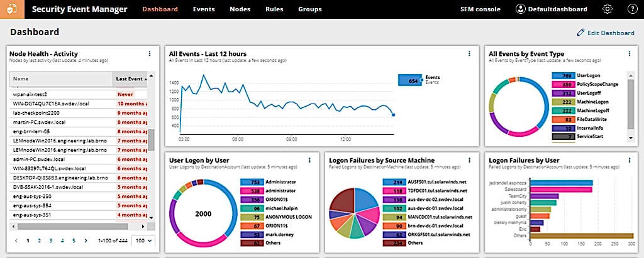Click the AUSFS01.tul.solarwinds.net 214 legend swatch

coord(394,181)
